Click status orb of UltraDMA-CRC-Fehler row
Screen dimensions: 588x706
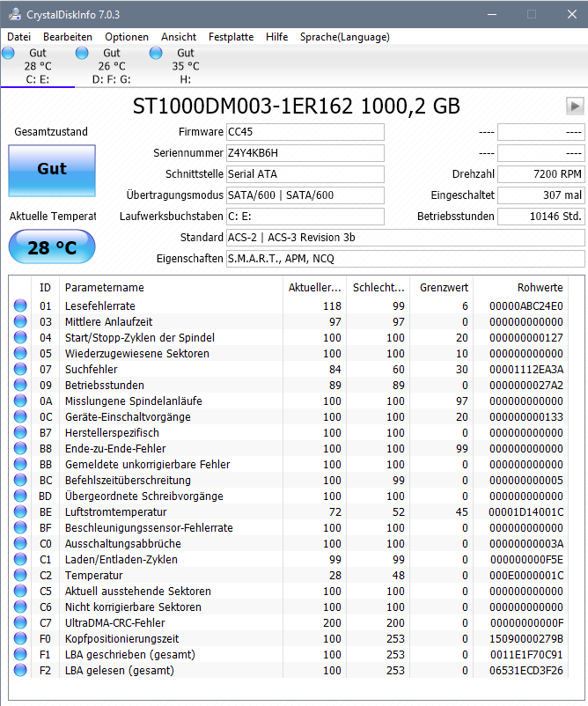[x=20, y=622]
